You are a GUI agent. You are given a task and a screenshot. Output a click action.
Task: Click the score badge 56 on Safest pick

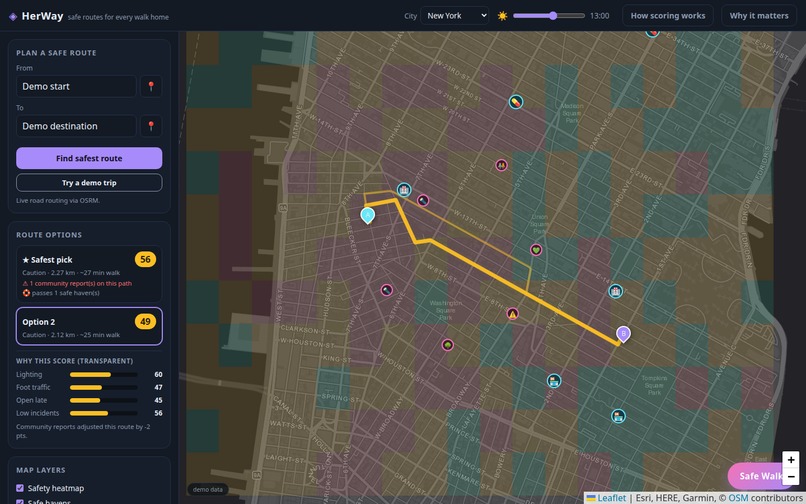tap(145, 259)
